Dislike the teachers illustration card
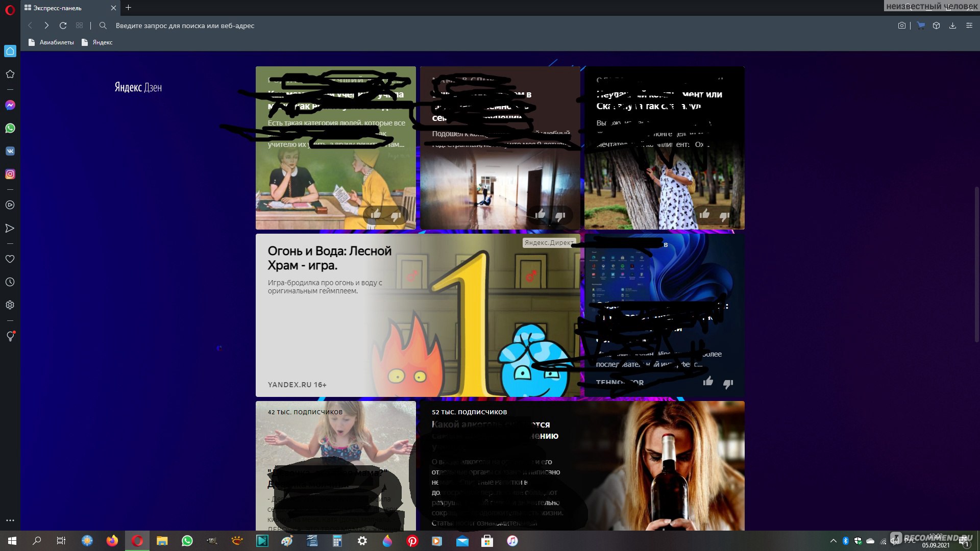The width and height of the screenshot is (980, 551). [396, 217]
